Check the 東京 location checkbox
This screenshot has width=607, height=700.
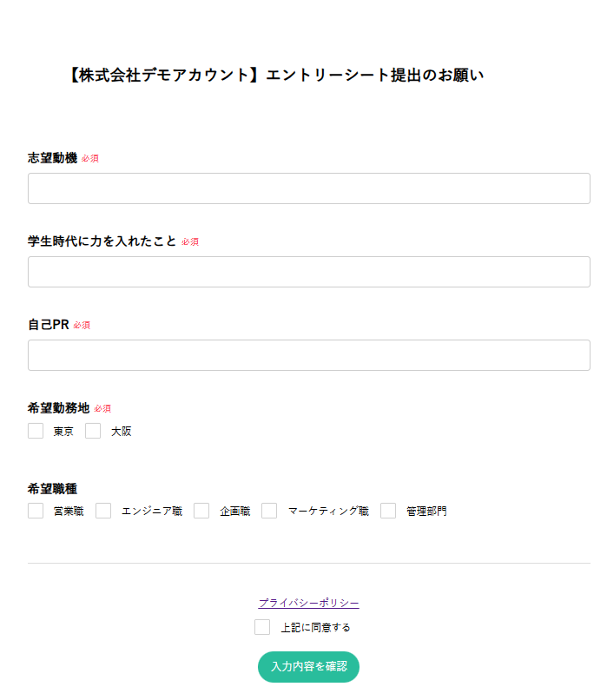pos(36,431)
